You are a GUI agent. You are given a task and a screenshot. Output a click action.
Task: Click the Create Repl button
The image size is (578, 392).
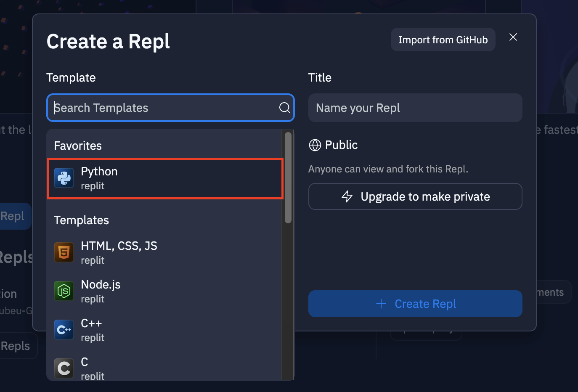point(415,304)
